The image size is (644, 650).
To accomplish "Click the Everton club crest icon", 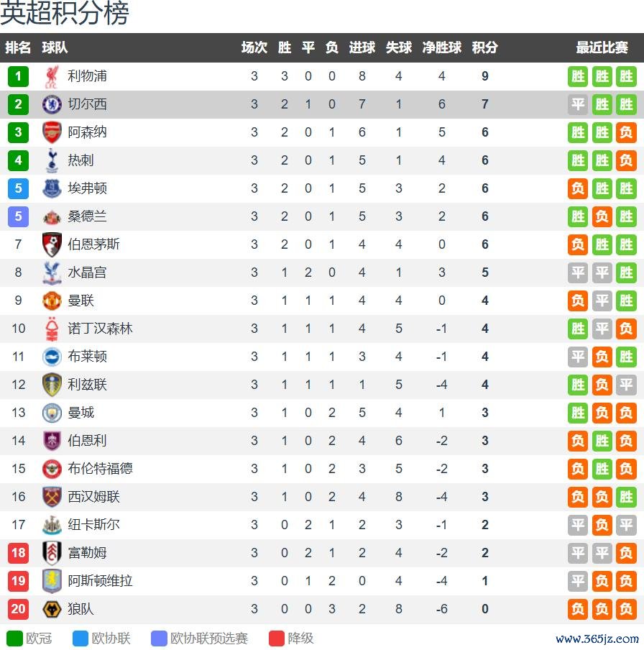I will [x=52, y=188].
